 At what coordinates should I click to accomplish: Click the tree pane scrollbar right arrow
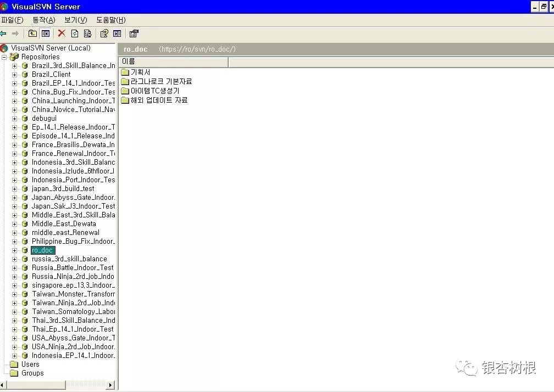pyautogui.click(x=110, y=385)
